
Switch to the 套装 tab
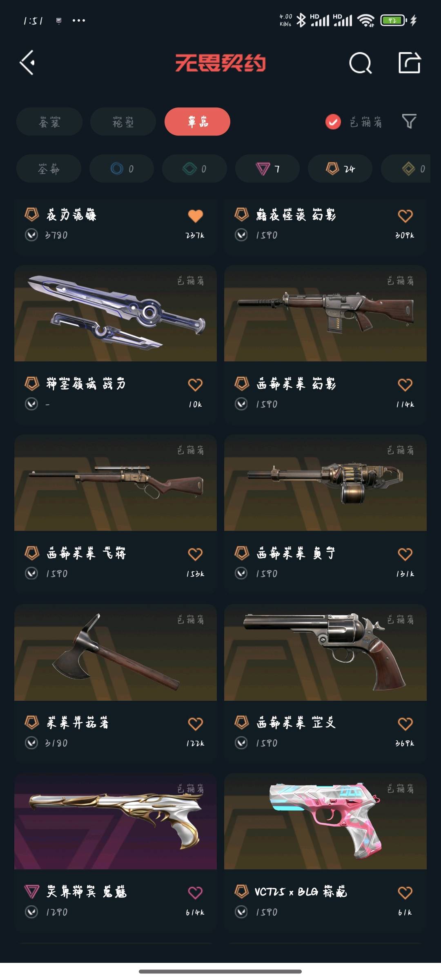click(49, 122)
